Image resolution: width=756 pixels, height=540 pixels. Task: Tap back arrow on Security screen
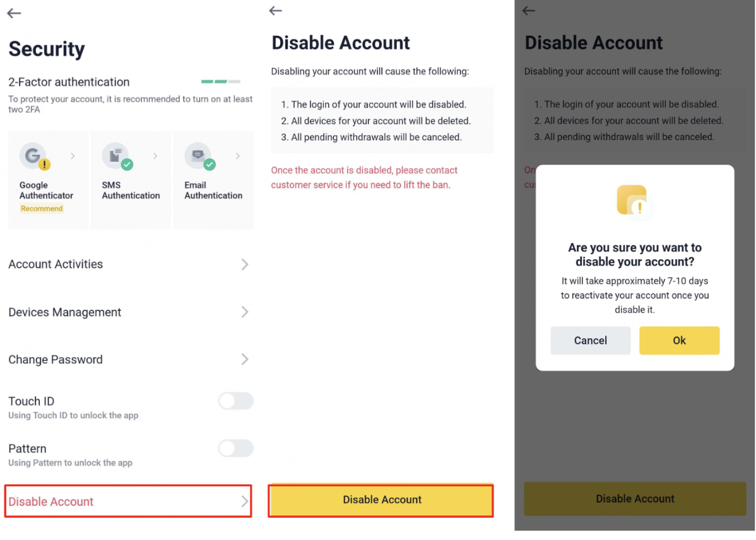[x=14, y=13]
